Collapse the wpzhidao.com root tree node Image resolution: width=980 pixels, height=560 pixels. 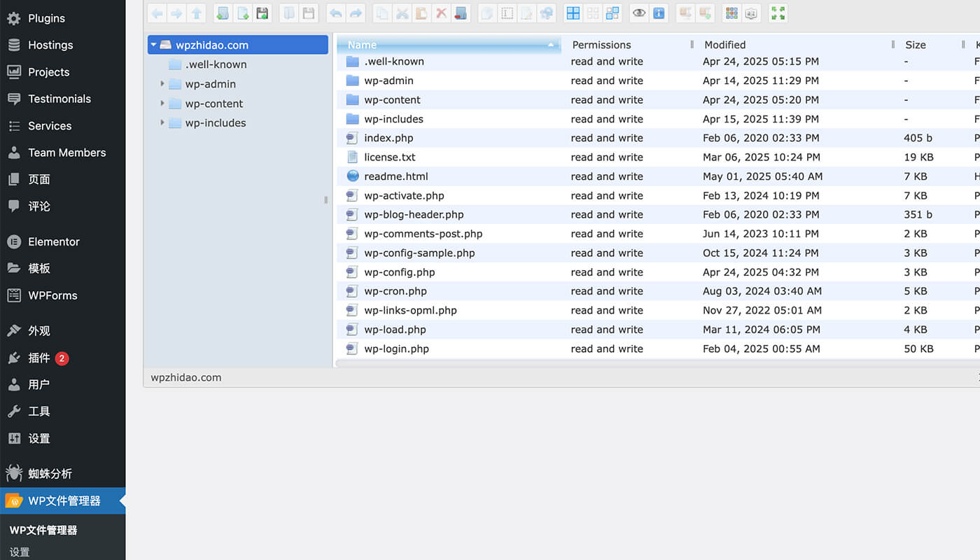pyautogui.click(x=153, y=45)
